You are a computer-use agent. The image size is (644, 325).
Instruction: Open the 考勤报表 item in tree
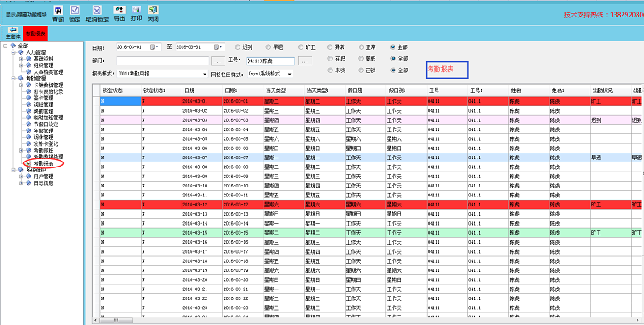43,163
